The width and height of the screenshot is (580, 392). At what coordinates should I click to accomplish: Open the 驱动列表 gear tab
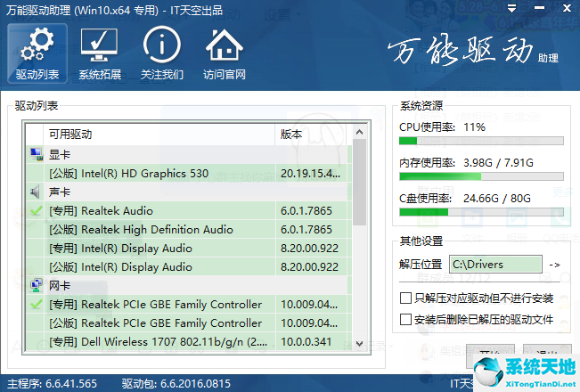pos(37,53)
